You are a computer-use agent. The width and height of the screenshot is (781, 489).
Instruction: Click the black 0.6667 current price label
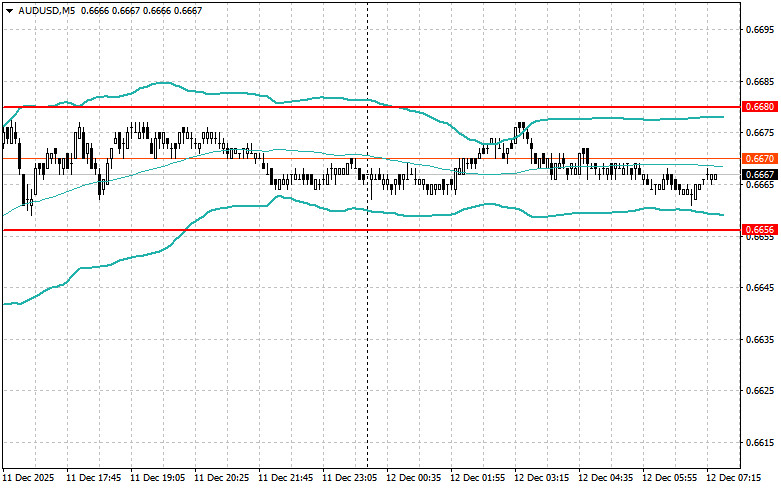tap(760, 175)
